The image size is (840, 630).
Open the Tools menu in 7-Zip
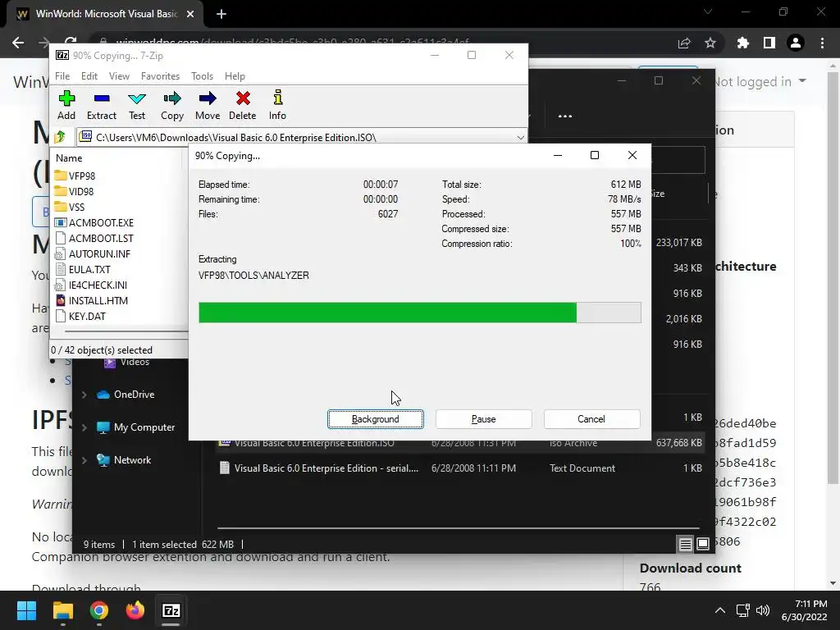point(202,76)
